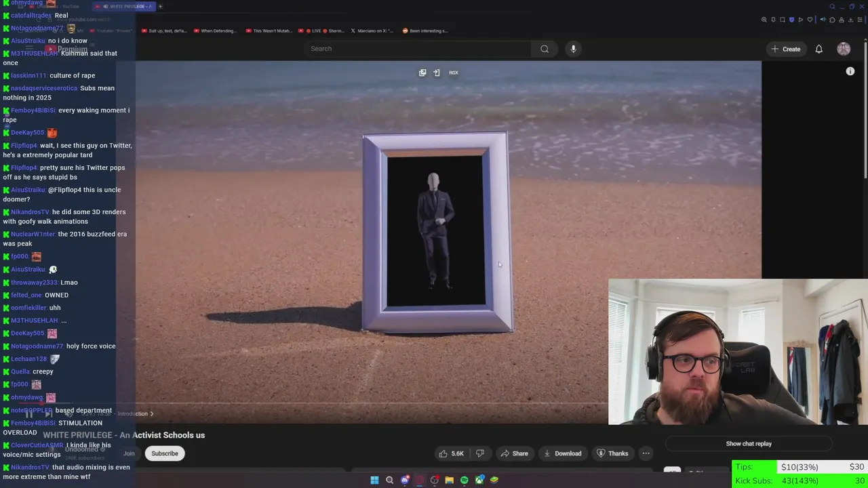Open YouTube notifications bell
The height and width of the screenshot is (488, 868).
coord(818,49)
